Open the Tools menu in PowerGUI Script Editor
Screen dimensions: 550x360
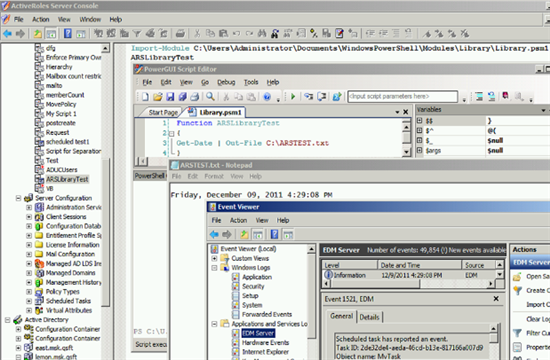[x=251, y=82]
